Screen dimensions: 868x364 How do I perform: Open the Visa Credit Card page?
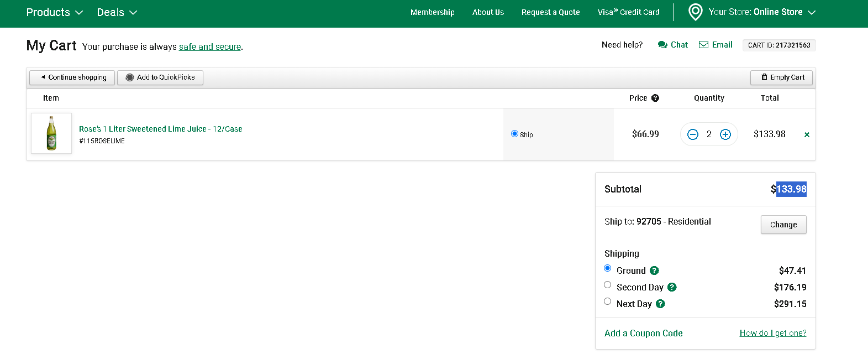click(628, 12)
